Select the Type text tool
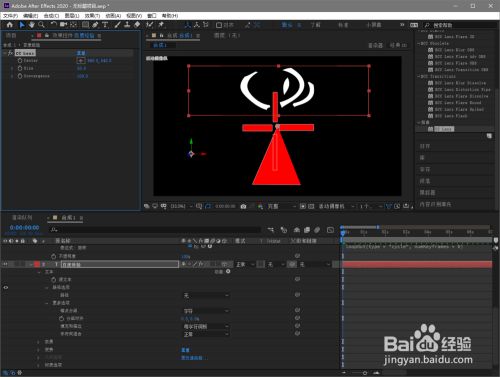The width and height of the screenshot is (500, 377). (105, 25)
